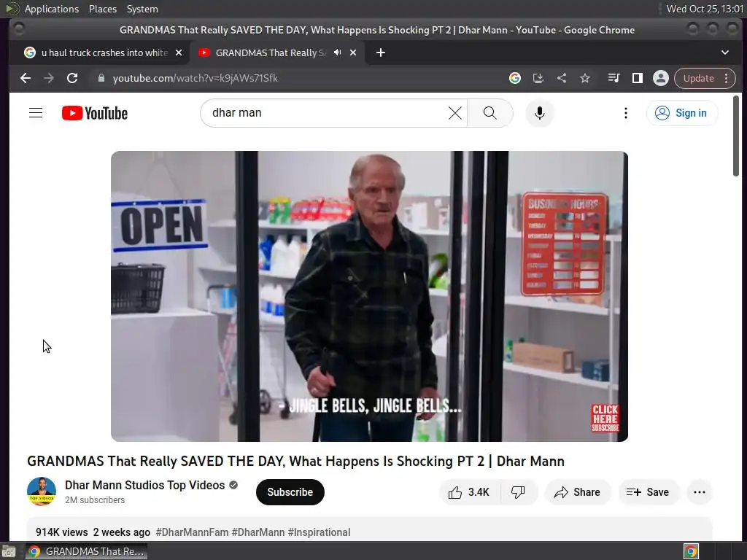Click the show desktop icon in bottom panel

click(x=9, y=551)
